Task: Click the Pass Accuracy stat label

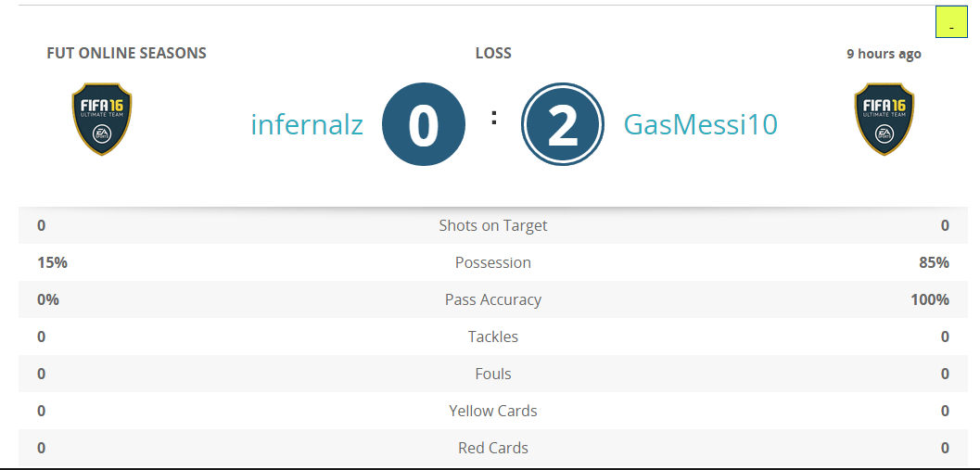Action: (493, 299)
